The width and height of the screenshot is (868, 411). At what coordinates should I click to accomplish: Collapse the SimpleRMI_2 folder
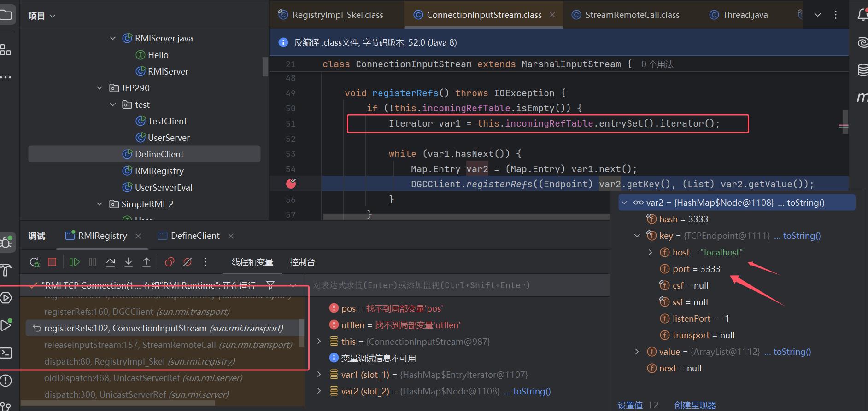[x=100, y=204]
